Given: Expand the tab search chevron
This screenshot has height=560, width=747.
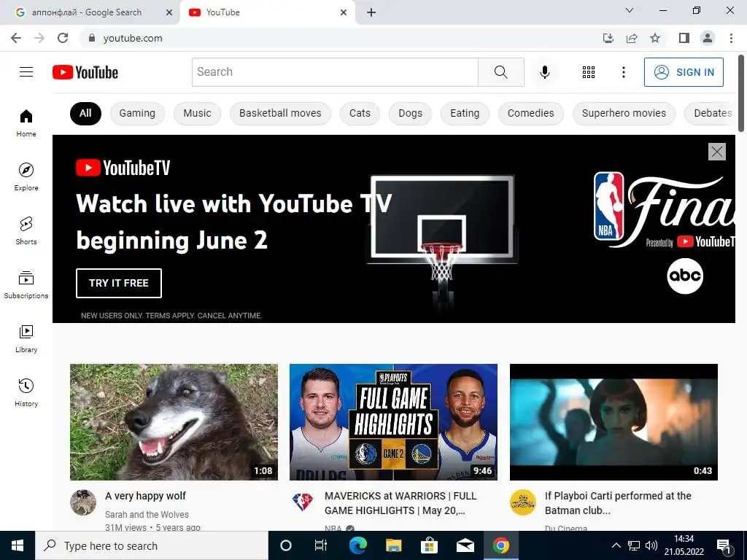Looking at the screenshot, I should [630, 10].
